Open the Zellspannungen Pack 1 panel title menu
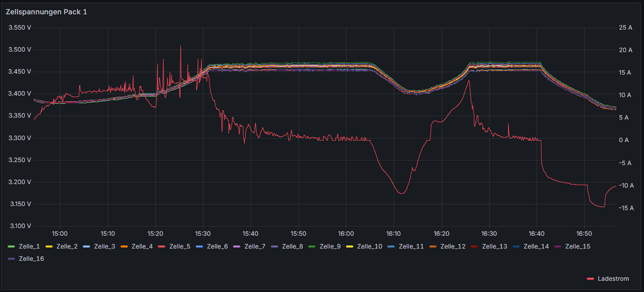644x292 pixels. 46,12
